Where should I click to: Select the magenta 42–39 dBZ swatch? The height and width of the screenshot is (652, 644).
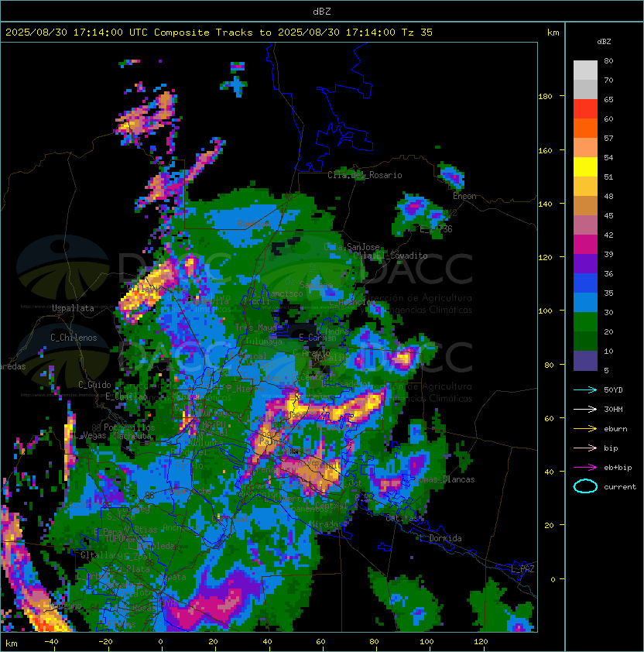click(x=585, y=245)
